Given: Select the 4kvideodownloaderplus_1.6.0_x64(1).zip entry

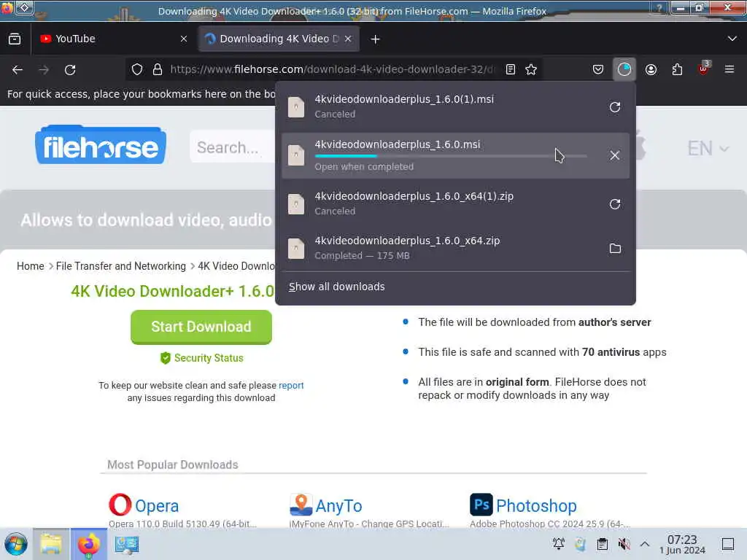Looking at the screenshot, I should (x=455, y=204).
